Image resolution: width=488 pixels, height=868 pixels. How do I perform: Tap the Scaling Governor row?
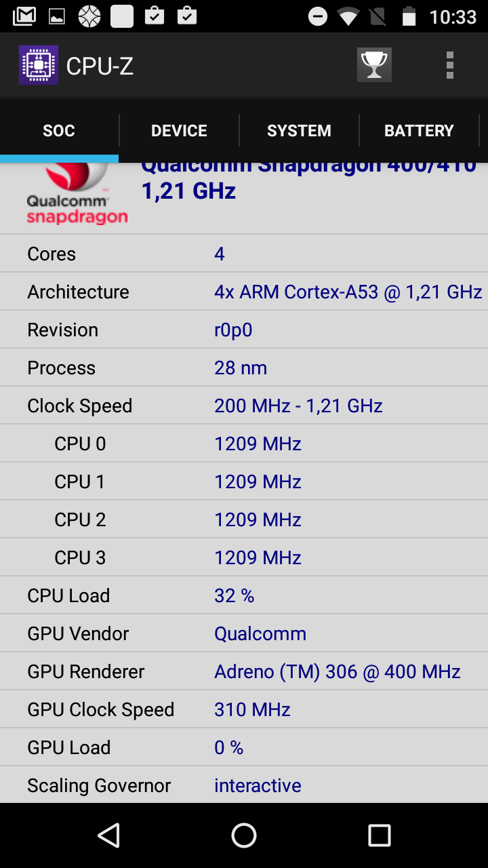click(244, 785)
